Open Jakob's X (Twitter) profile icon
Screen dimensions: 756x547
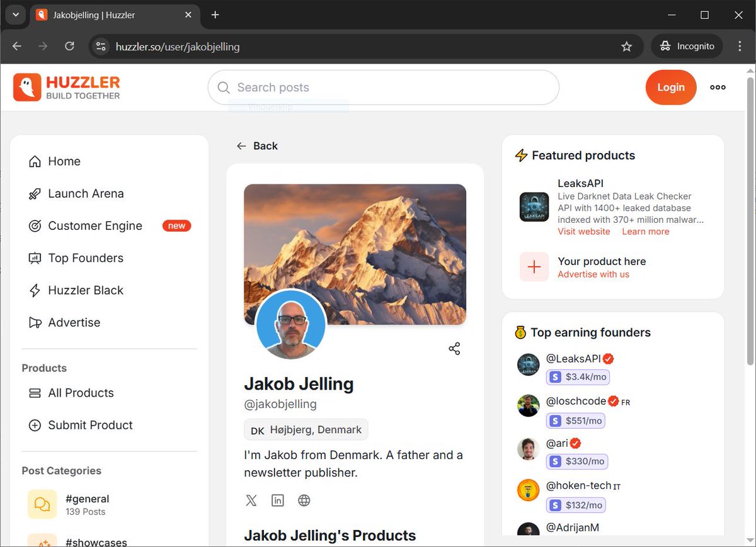(x=251, y=500)
